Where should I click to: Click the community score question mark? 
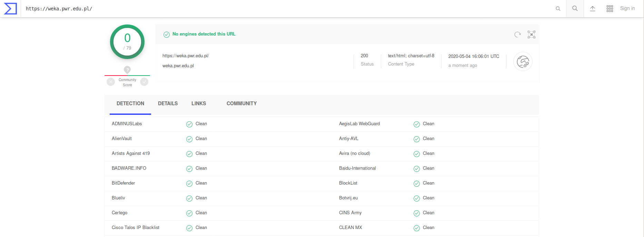127,70
